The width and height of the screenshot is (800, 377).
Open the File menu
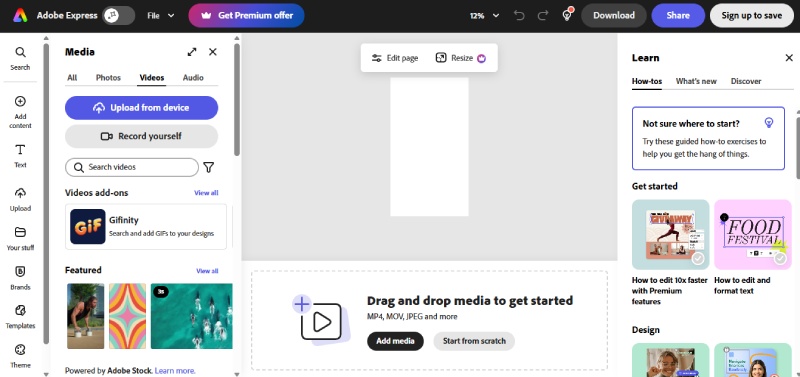pyautogui.click(x=161, y=15)
